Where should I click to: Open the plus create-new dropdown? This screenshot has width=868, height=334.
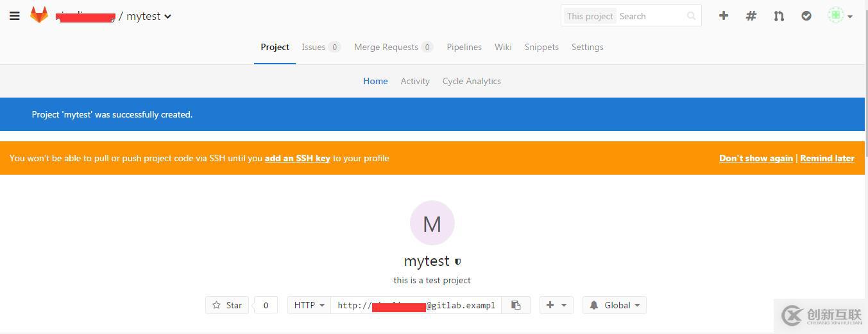[556, 305]
